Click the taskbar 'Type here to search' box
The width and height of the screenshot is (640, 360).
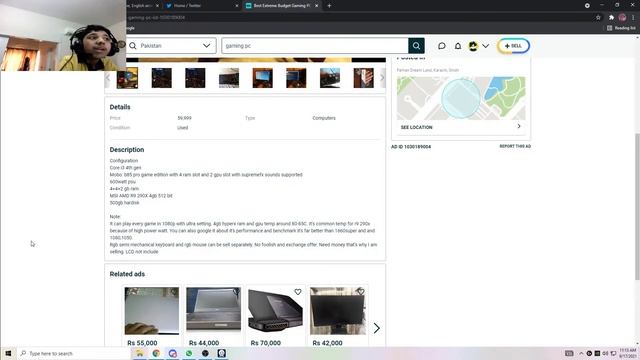click(x=73, y=353)
